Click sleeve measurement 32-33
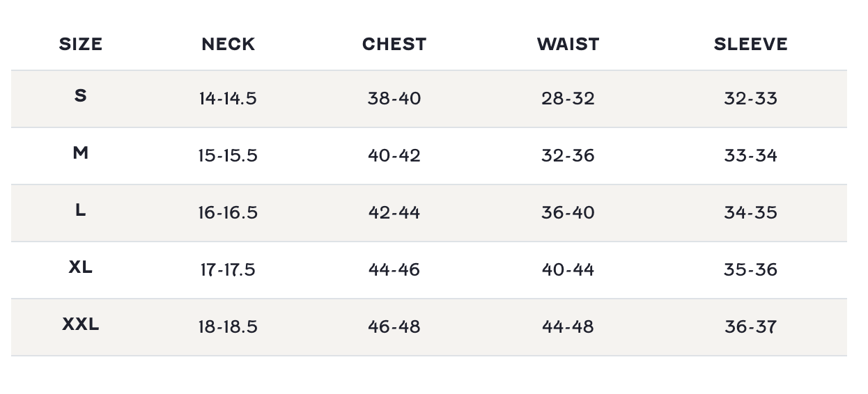This screenshot has height=394, width=868. 750,99
